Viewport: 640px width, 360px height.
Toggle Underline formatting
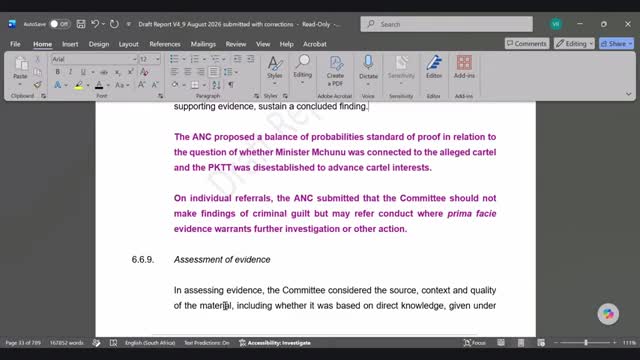pyautogui.click(x=83, y=72)
